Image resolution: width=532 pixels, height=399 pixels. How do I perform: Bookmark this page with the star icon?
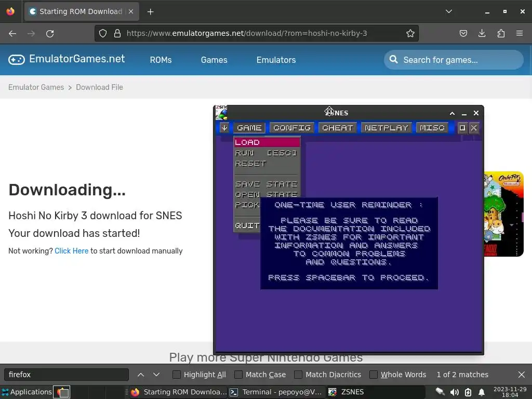click(x=410, y=33)
